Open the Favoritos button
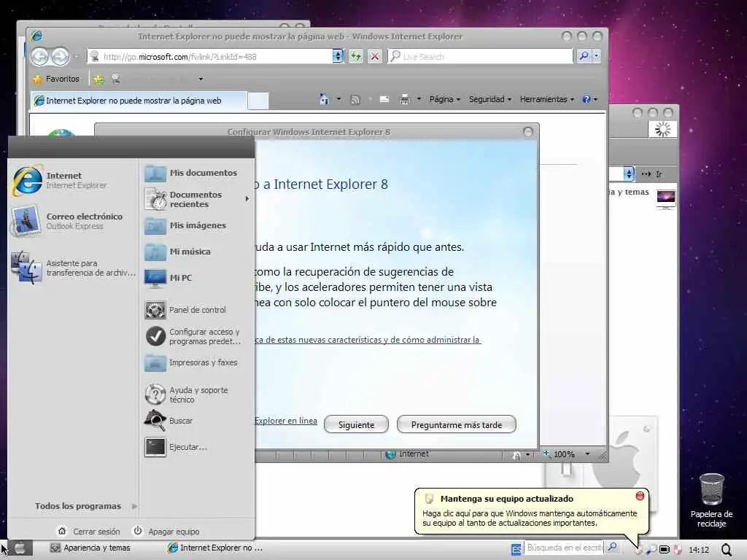This screenshot has width=747, height=560. point(56,79)
